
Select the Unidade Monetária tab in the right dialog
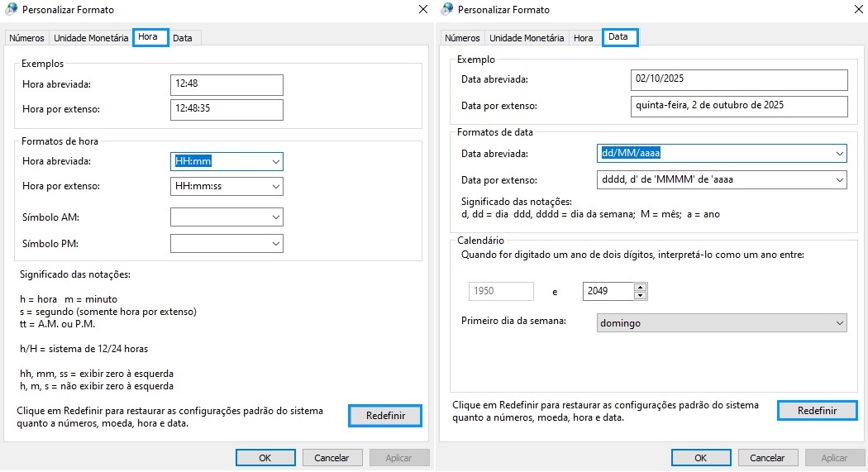click(527, 38)
